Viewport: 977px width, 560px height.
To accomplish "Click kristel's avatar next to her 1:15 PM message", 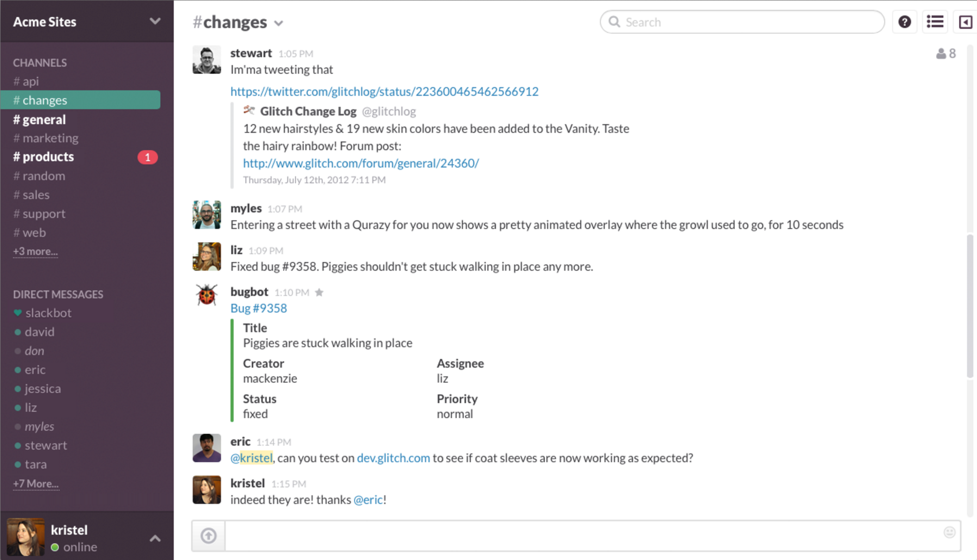I will [x=206, y=490].
